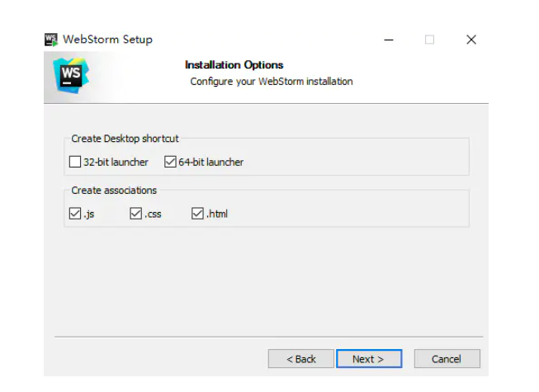539x392 pixels.
Task: Click the disabled maximize button
Action: pyautogui.click(x=429, y=40)
